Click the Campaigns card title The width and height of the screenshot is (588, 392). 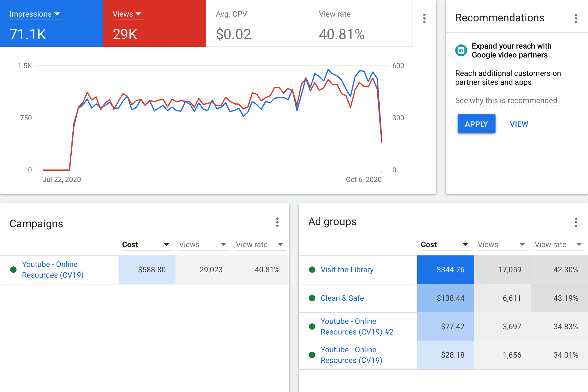(36, 224)
